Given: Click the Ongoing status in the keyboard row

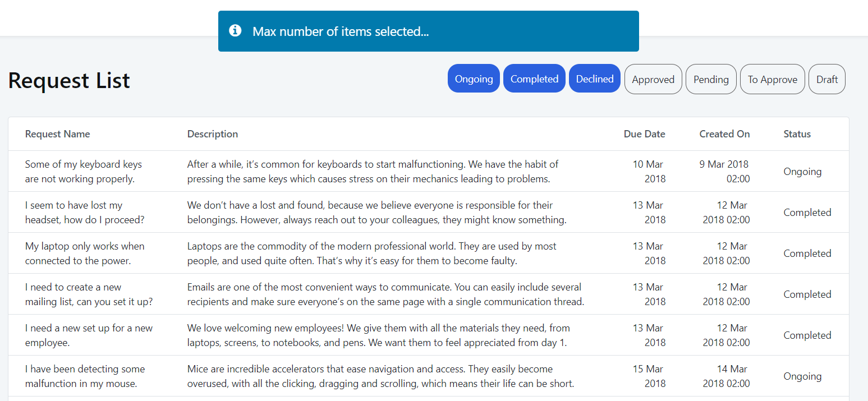Looking at the screenshot, I should 802,172.
